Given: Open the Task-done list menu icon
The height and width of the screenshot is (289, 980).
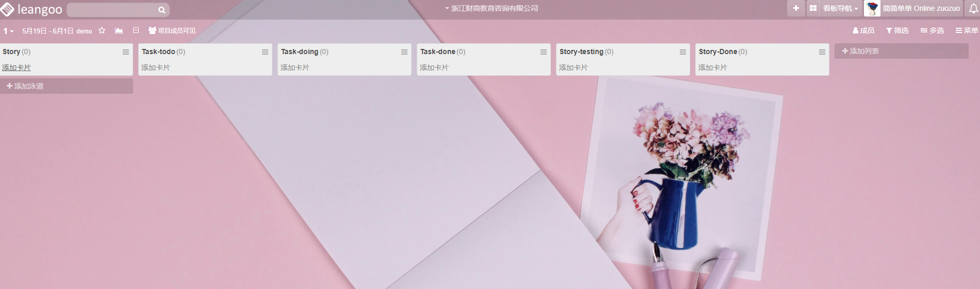Looking at the screenshot, I should pyautogui.click(x=544, y=52).
